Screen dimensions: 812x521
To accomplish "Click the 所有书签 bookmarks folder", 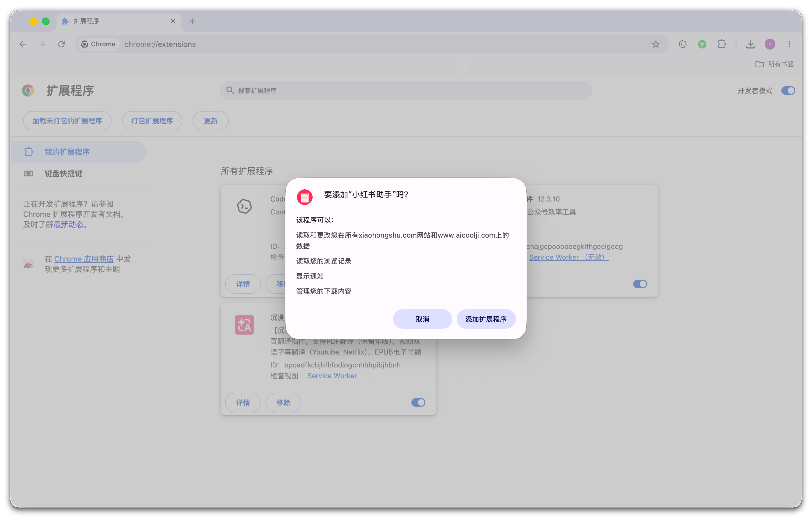I will pyautogui.click(x=774, y=64).
